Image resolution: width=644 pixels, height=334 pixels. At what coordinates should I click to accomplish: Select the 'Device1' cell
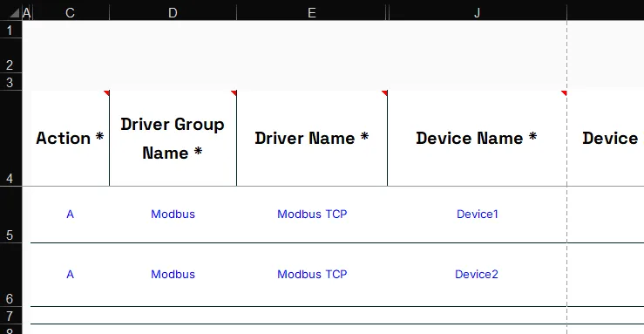[478, 215]
